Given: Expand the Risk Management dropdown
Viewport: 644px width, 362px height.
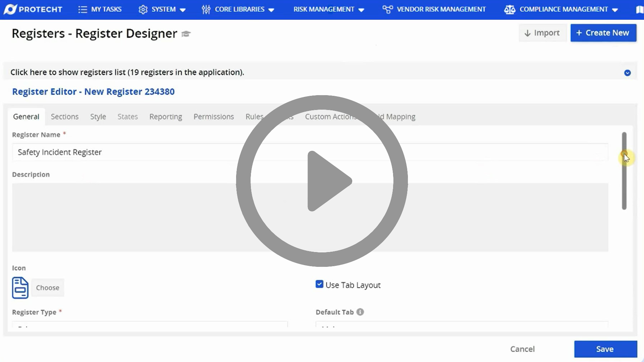Looking at the screenshot, I should 362,10.
